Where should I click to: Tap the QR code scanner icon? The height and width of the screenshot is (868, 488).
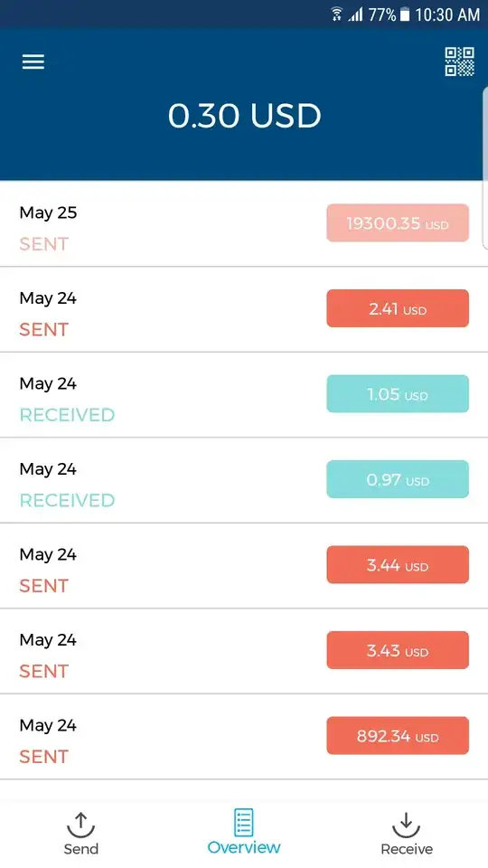460,61
